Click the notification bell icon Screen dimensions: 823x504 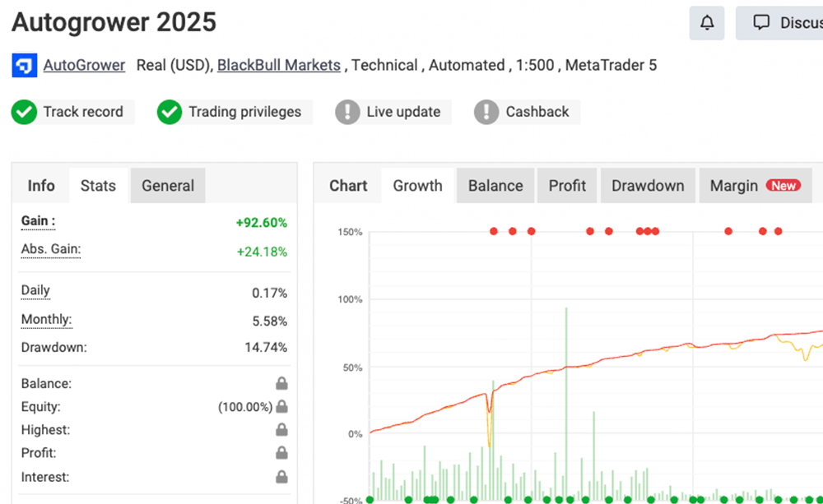point(707,23)
